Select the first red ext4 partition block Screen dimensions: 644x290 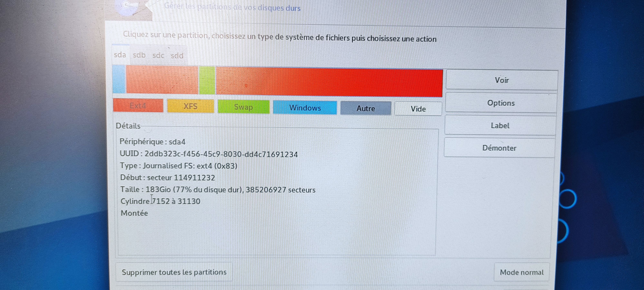[162, 80]
